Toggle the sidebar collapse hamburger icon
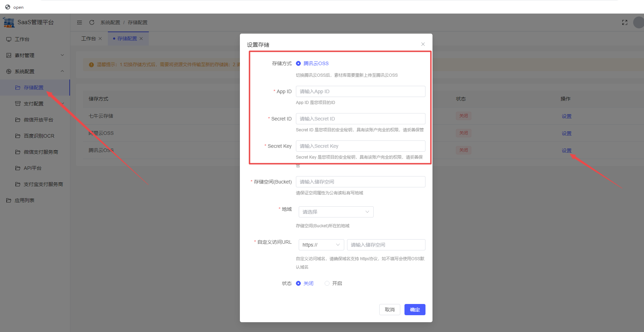 pyautogui.click(x=79, y=22)
